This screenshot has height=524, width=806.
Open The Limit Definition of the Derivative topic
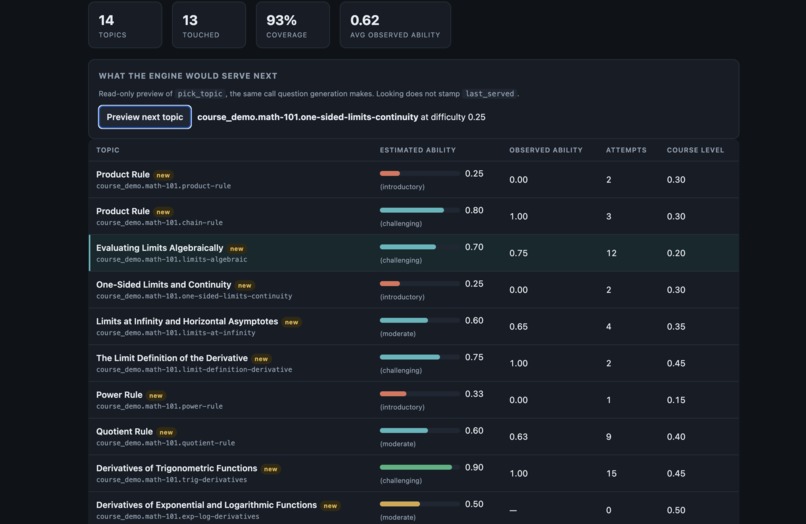point(172,358)
